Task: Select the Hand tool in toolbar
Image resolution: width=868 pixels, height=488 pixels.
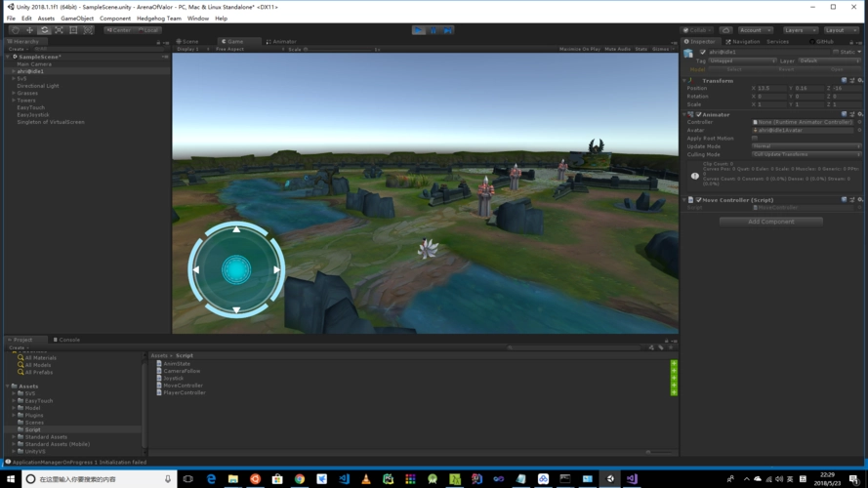Action: (16, 30)
